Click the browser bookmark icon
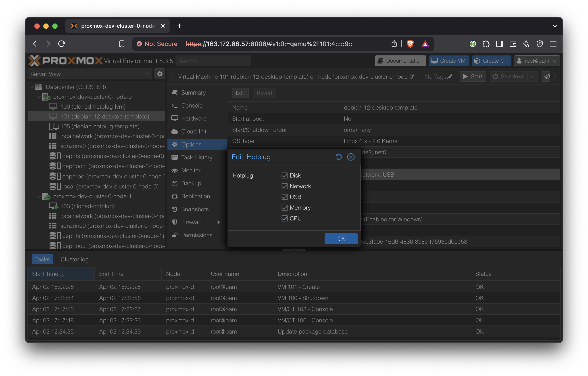Screen dimensions: 588x376 122,44
